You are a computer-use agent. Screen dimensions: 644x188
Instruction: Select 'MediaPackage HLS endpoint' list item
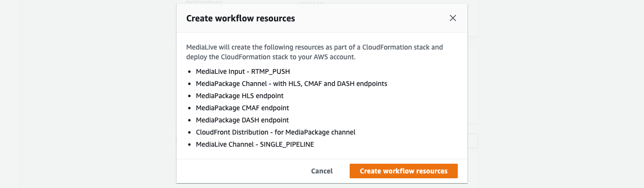[240, 96]
